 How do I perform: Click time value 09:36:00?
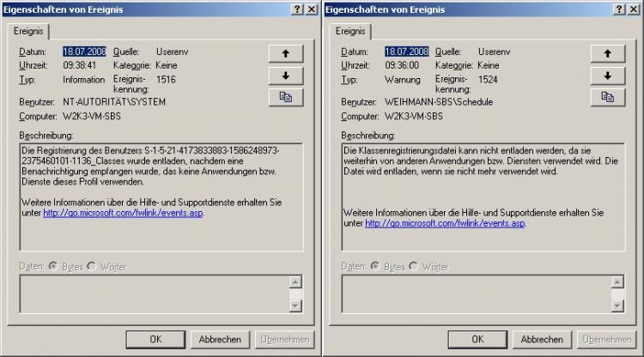[402, 65]
